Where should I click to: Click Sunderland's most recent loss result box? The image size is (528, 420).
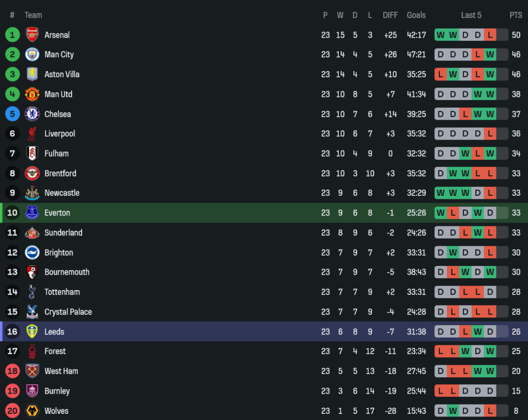[490, 233]
